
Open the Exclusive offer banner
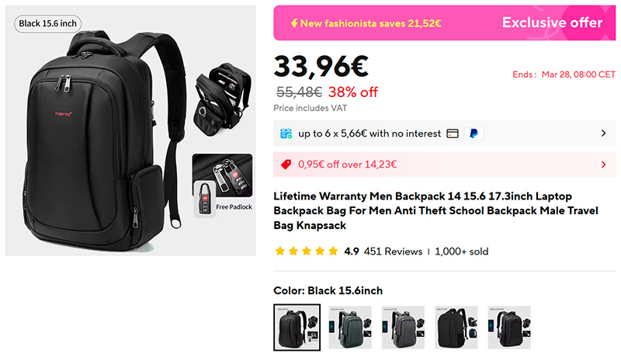tap(444, 23)
